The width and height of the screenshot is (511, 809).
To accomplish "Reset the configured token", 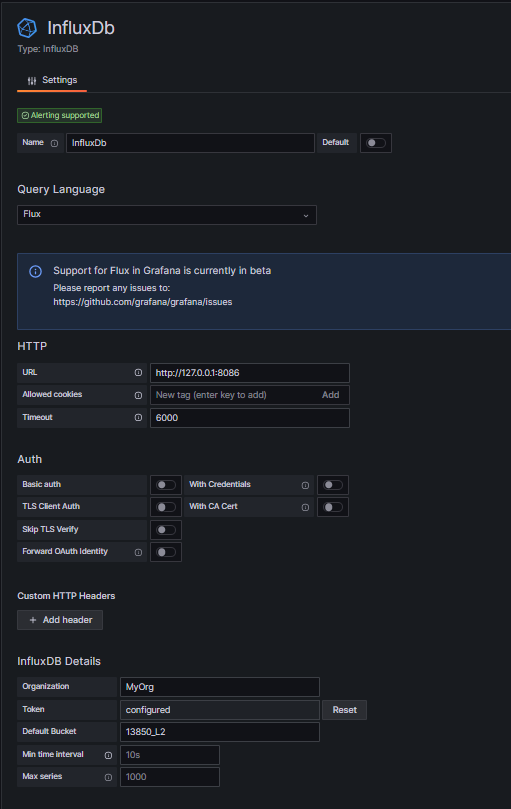I will 344,710.
